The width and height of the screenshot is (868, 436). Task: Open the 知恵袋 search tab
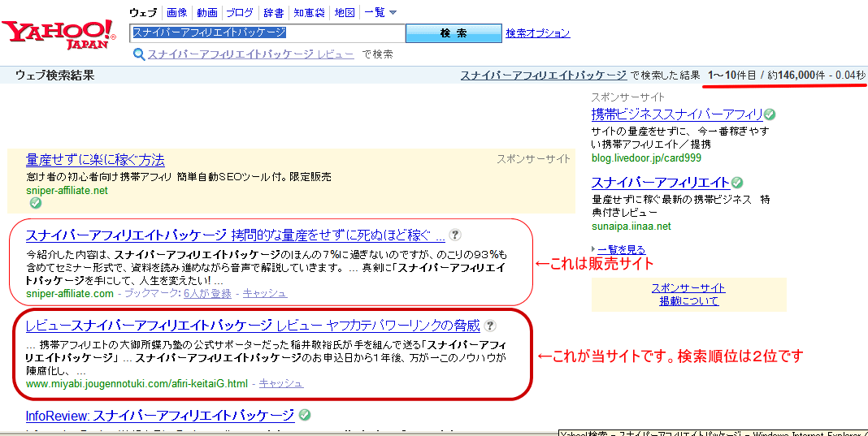(x=309, y=13)
